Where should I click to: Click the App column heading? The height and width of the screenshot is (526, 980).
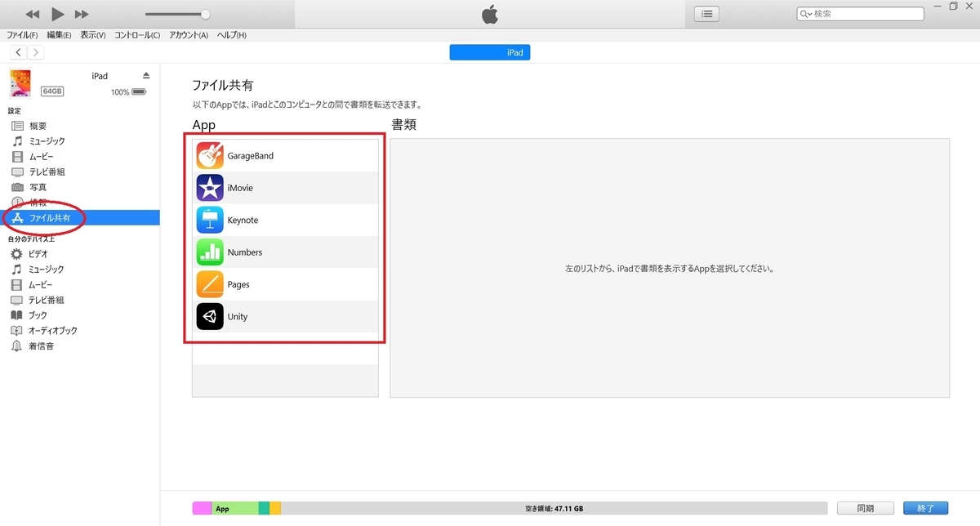[x=203, y=125]
